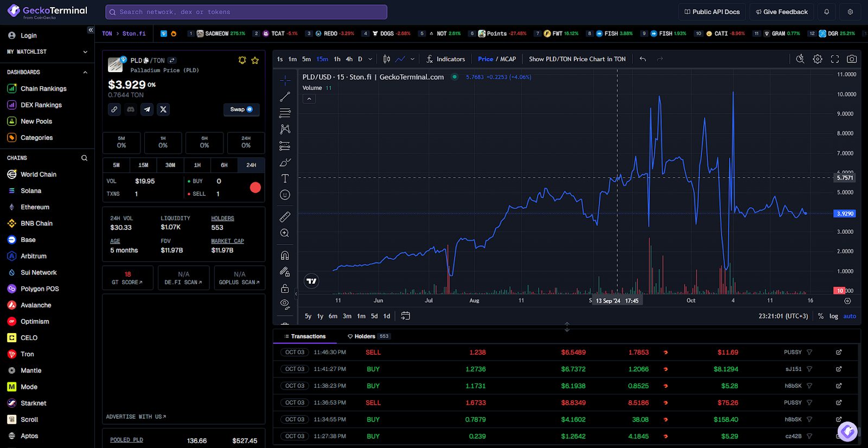Toggle percentage scale on chart
Viewport: 868px width, 448px height.
821,316
